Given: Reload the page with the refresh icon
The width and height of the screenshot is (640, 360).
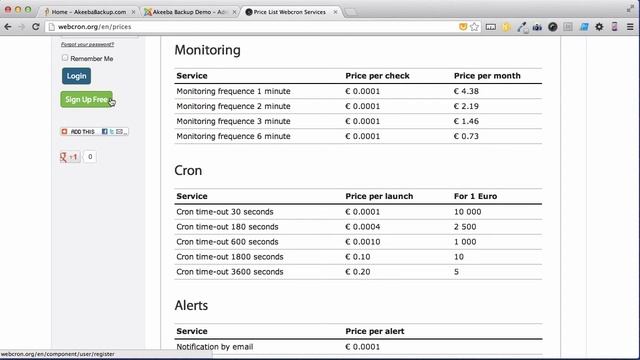Looking at the screenshot, I should [x=36, y=27].
